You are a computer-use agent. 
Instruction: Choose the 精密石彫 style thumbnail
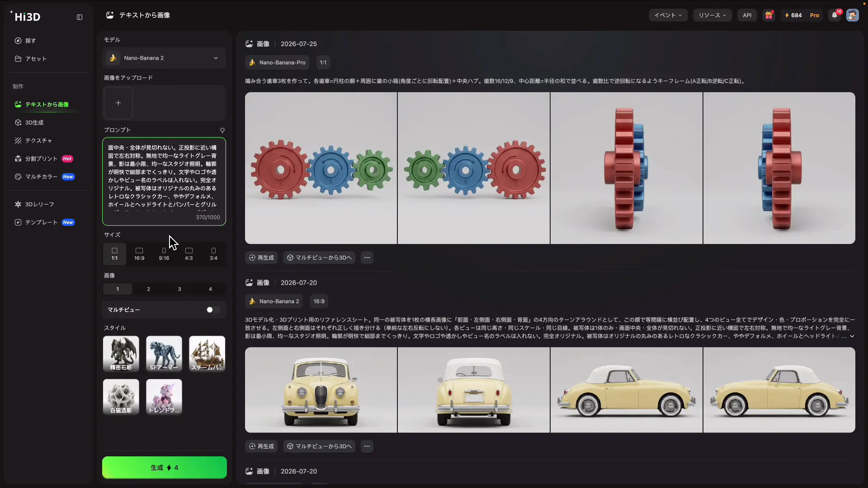click(121, 354)
